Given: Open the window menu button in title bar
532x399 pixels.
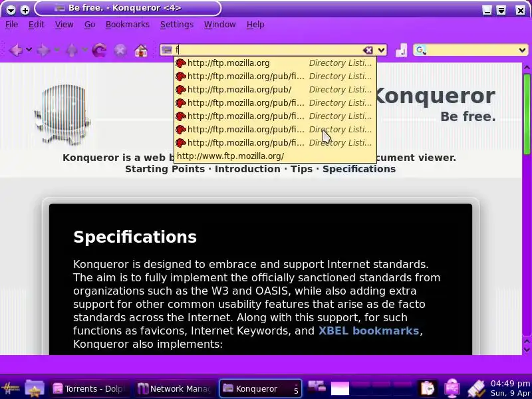Looking at the screenshot, I should (x=11, y=10).
